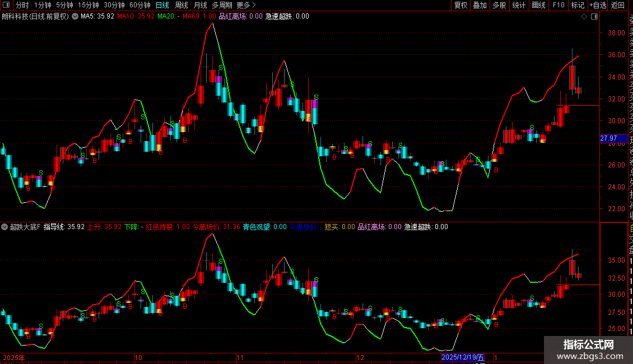
Task: Click the 标记 mark button
Action: click(578, 5)
